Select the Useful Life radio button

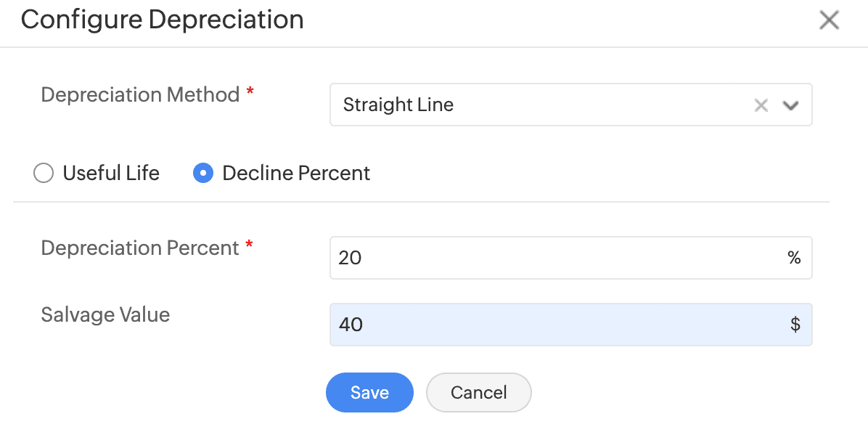pyautogui.click(x=44, y=174)
